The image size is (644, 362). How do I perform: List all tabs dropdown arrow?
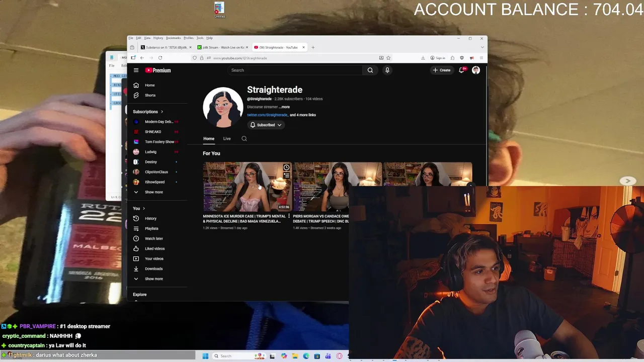(x=482, y=47)
